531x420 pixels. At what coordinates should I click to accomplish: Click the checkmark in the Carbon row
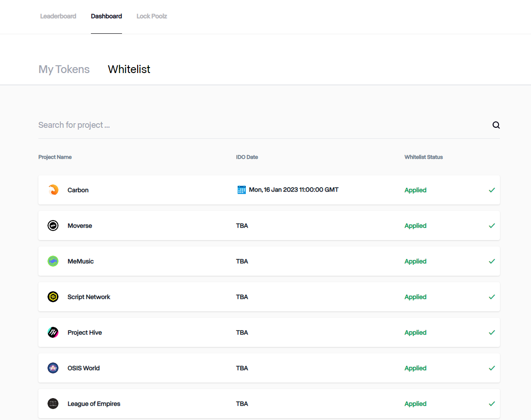(492, 190)
